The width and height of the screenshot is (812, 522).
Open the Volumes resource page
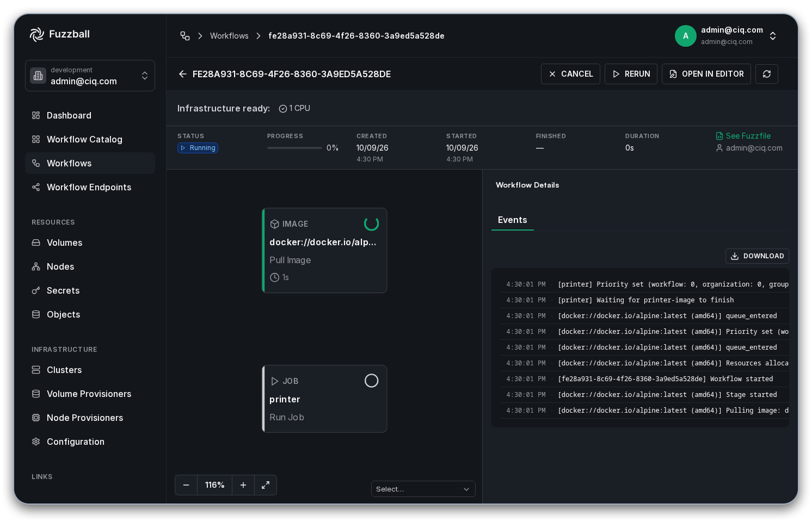90,243
